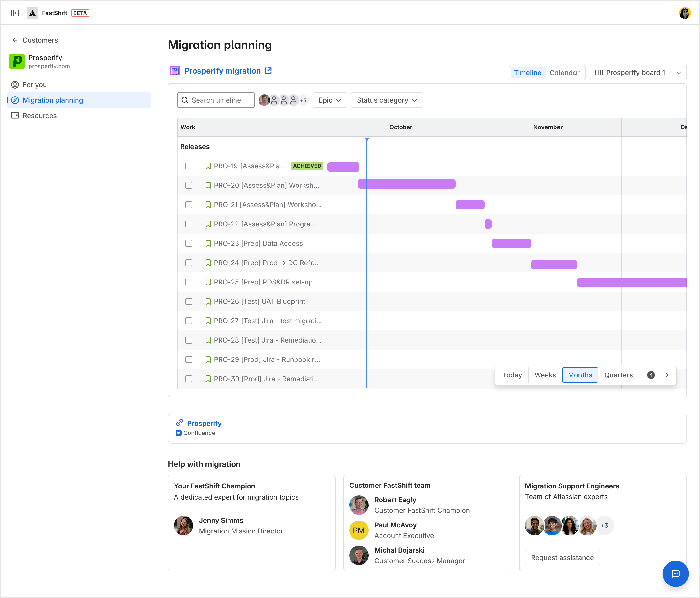Click the today marker on the timeline
The height and width of the screenshot is (598, 700).
[x=367, y=139]
